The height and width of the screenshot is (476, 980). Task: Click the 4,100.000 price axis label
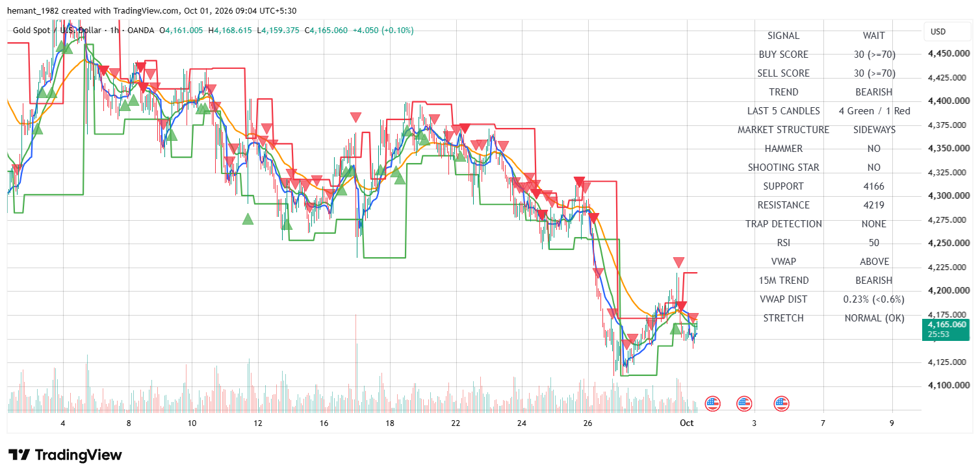pos(949,386)
